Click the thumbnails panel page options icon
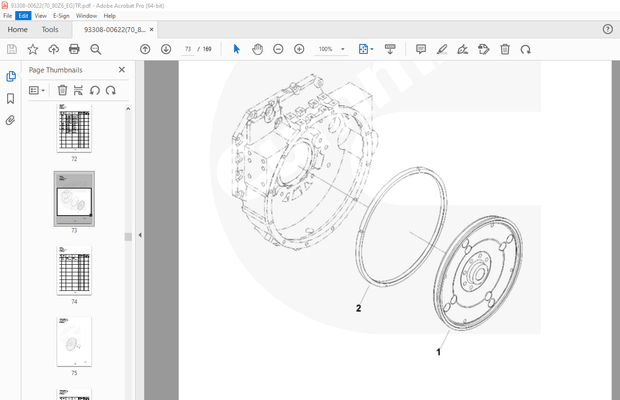Image resolution: width=620 pixels, height=400 pixels. pyautogui.click(x=78, y=91)
